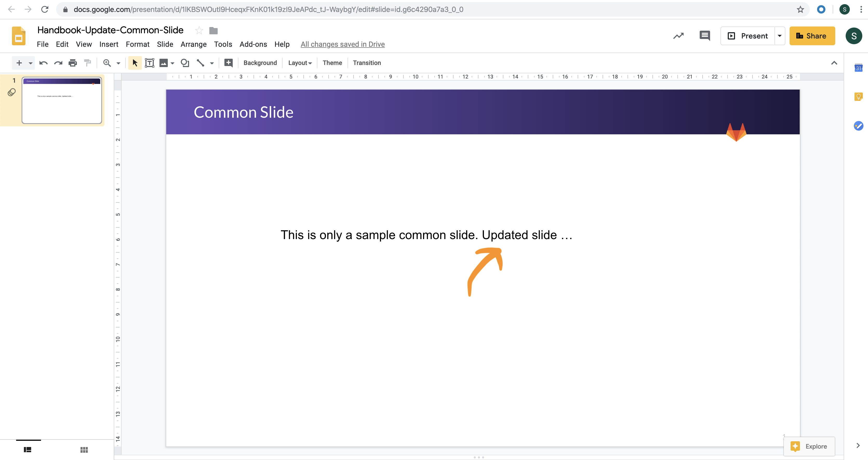
Task: Click the Theme button
Action: (x=332, y=63)
